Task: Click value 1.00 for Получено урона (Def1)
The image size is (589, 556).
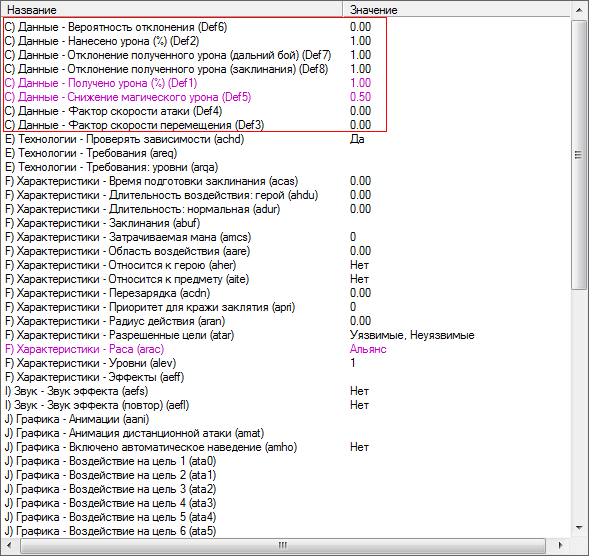Action: (x=360, y=83)
